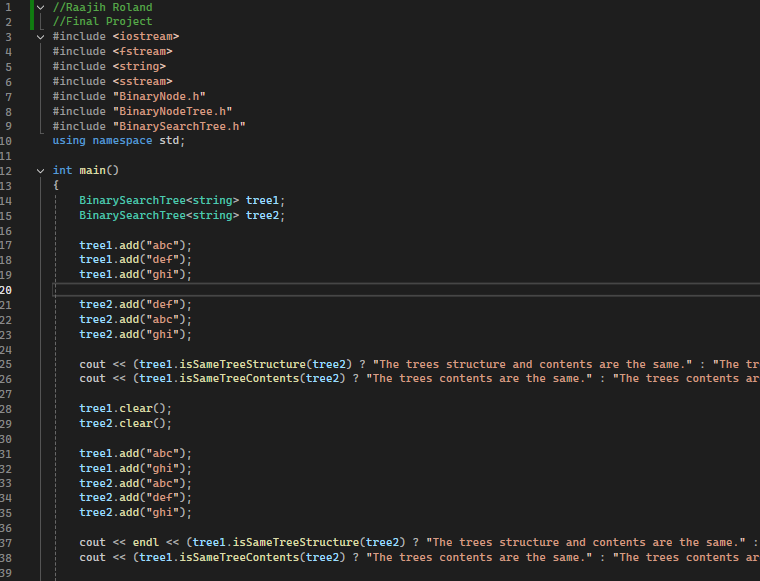Click the <sstream> include on line 6
This screenshot has width=760, height=581.
(x=143, y=81)
